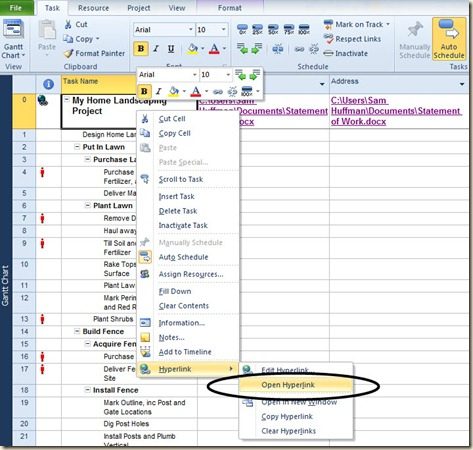This screenshot has width=473, height=450.
Task: Choose Copy Hyperlink from the submenu
Action: click(x=287, y=417)
